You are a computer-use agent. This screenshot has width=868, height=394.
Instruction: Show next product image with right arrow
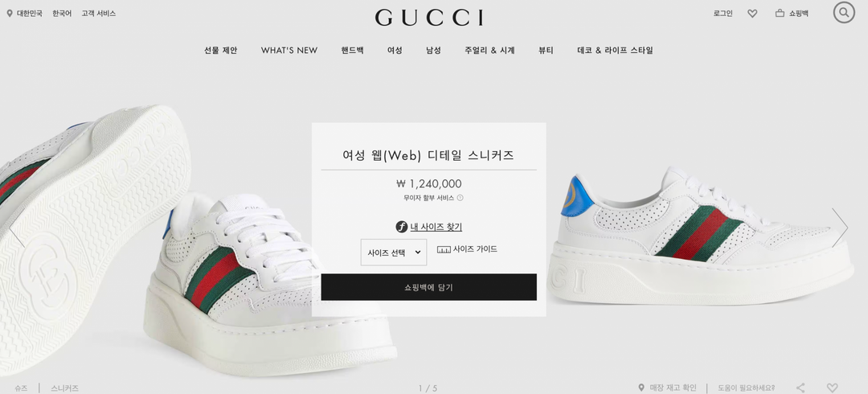point(840,228)
